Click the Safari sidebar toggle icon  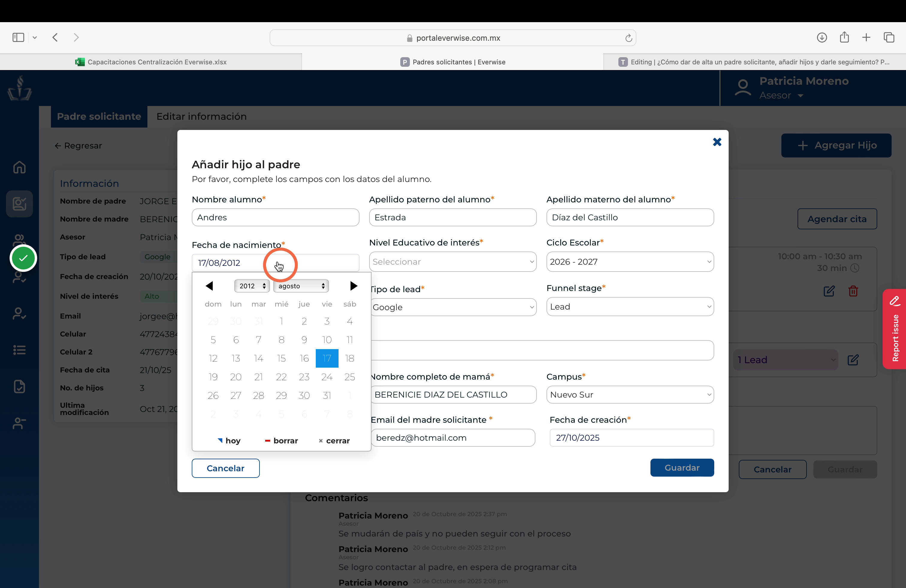pos(18,37)
